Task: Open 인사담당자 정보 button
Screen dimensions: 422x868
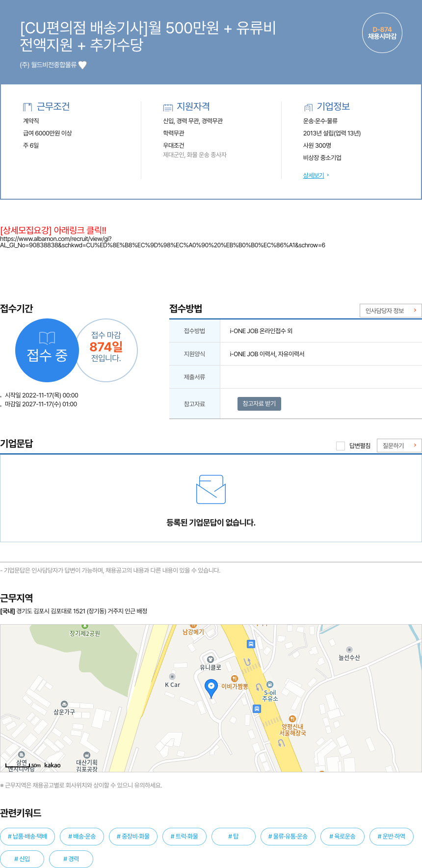Action: pyautogui.click(x=391, y=311)
